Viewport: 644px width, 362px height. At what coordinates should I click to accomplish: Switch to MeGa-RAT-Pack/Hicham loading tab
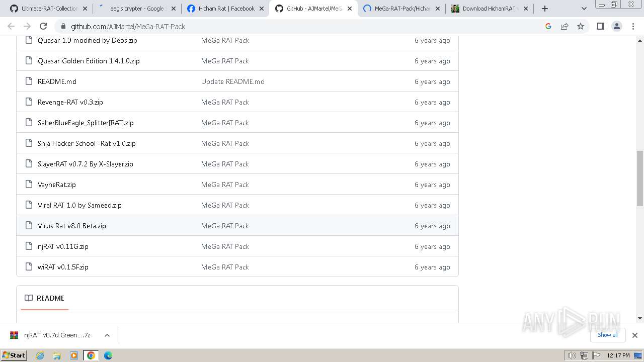(402, 9)
